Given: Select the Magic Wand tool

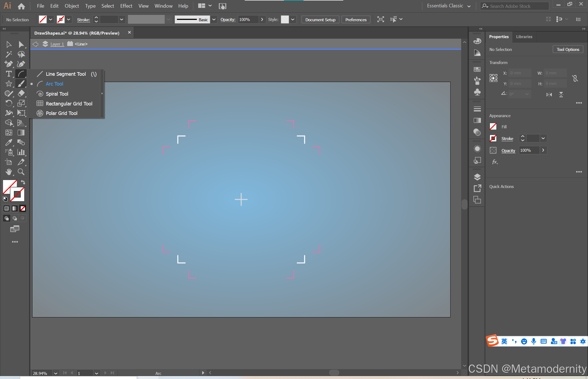Looking at the screenshot, I should pos(8,54).
